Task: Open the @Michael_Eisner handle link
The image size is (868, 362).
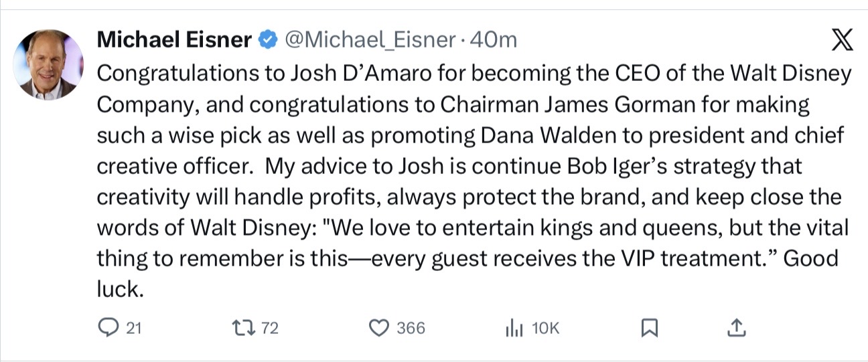Action: (370, 40)
